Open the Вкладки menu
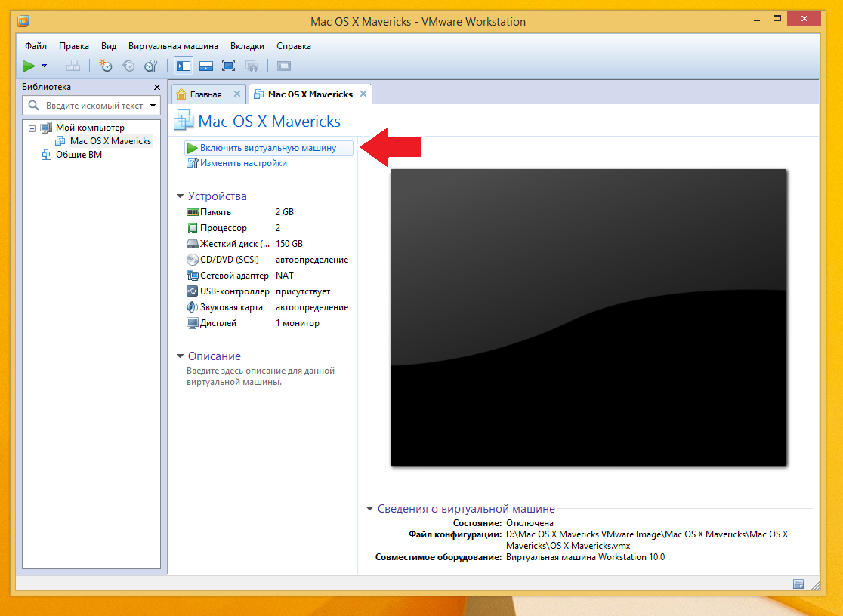843x616 pixels. coord(247,46)
